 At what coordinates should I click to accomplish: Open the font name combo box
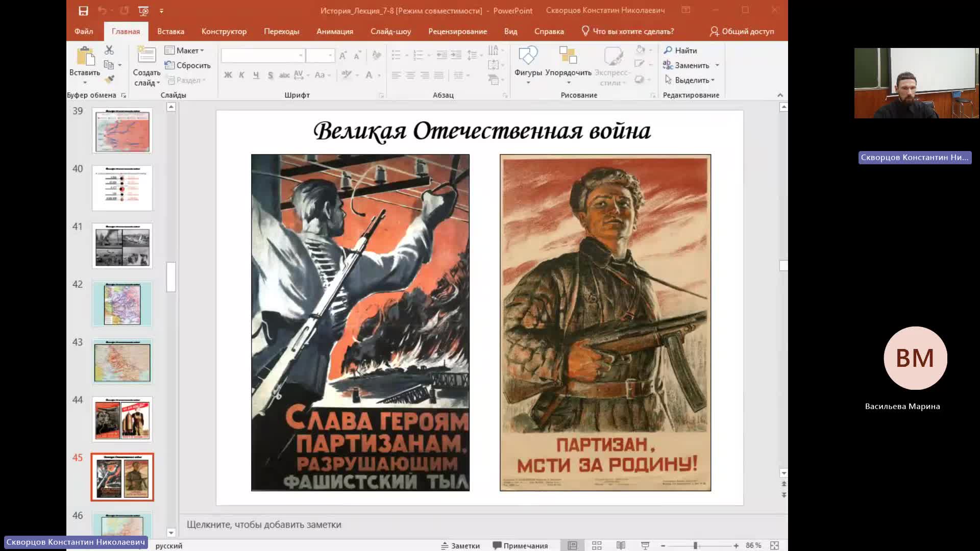click(x=263, y=55)
